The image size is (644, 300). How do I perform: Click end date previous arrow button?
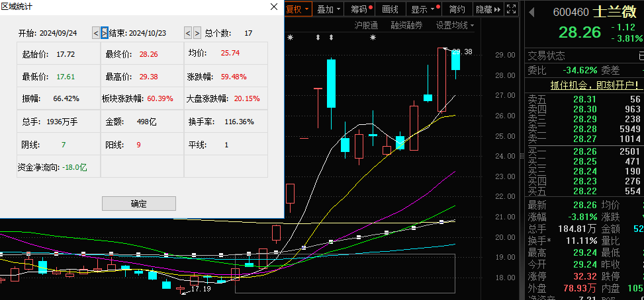188,33
